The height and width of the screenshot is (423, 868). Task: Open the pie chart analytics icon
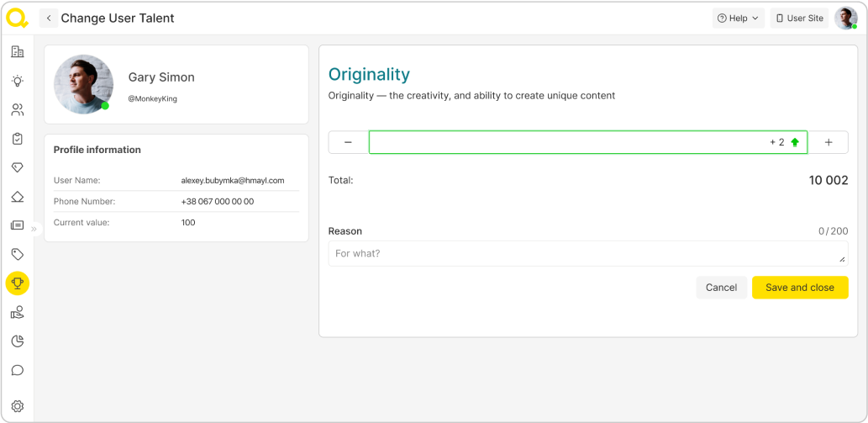[x=17, y=341]
